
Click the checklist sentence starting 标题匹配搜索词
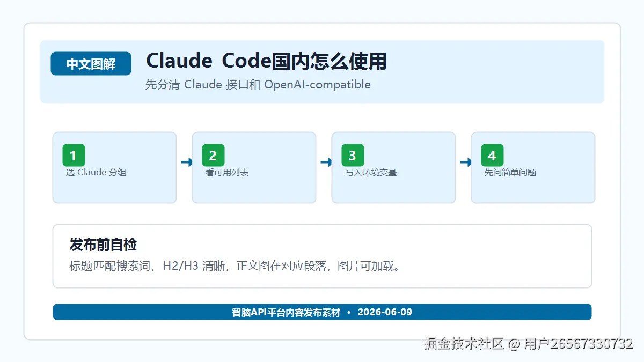pos(235,266)
